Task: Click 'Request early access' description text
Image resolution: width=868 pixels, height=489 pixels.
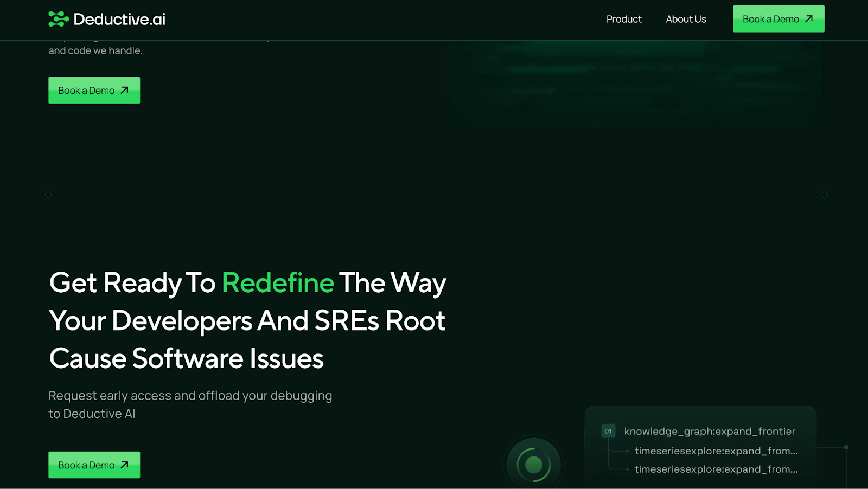Action: tap(190, 404)
